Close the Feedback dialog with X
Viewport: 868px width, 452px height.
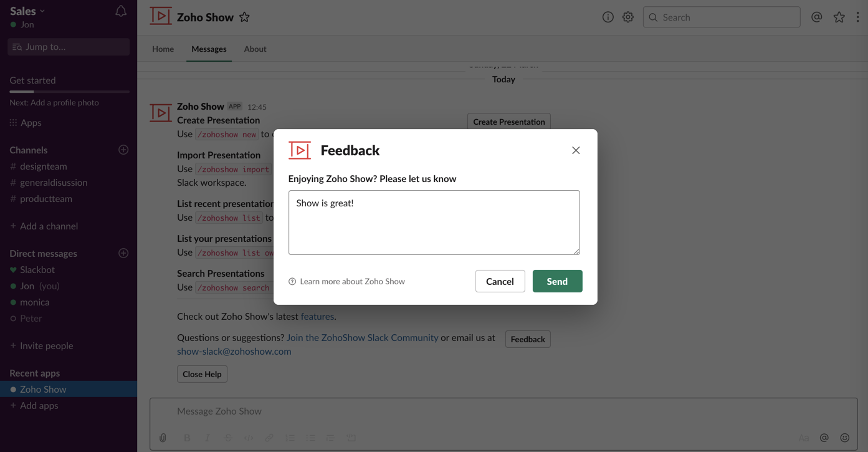click(x=576, y=150)
